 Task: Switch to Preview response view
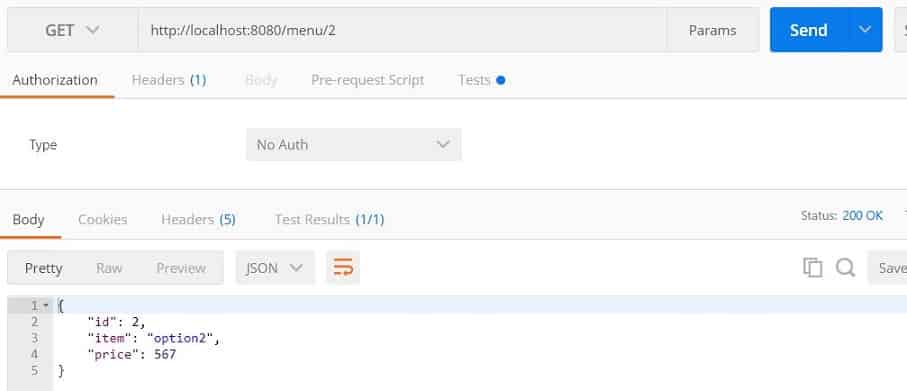click(x=181, y=268)
